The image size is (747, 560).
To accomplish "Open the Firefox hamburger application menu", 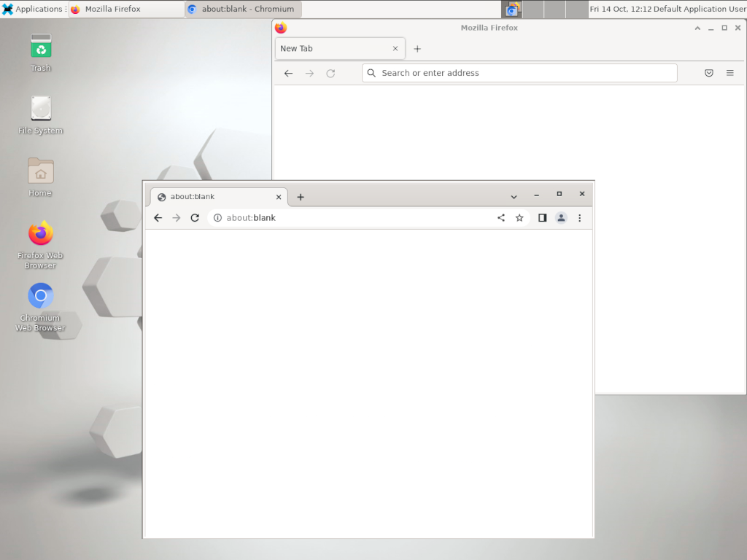I will [729, 73].
